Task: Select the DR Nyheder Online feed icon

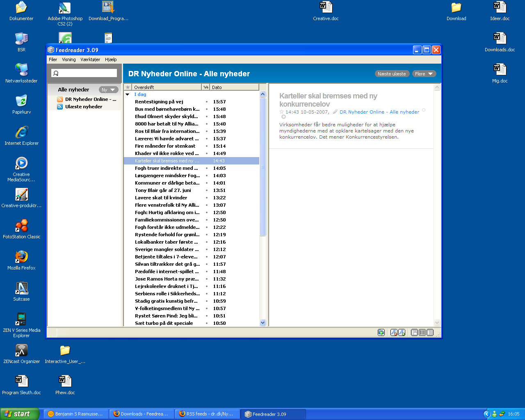Action: point(60,99)
